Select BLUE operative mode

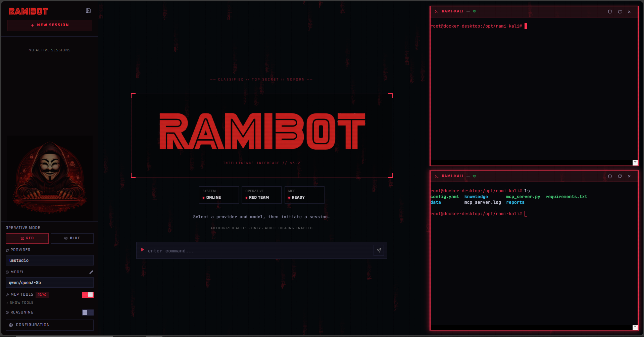coord(72,238)
